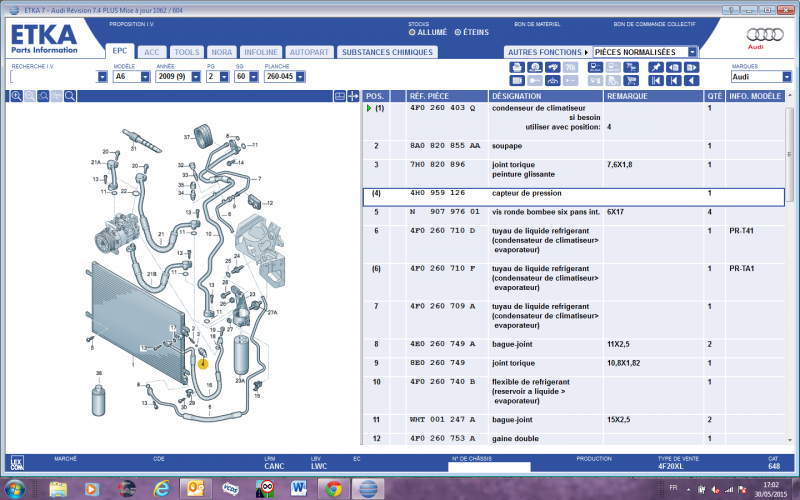This screenshot has width=800, height=500.
Task: Select the ÉTEINS stocks radio button
Action: pyautogui.click(x=458, y=32)
